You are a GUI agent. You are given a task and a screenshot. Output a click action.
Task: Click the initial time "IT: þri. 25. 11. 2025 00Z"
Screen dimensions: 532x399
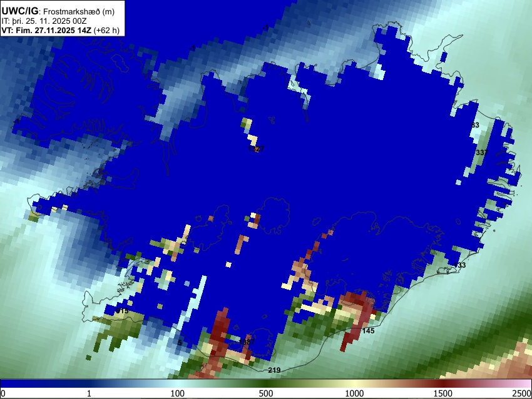coord(44,21)
